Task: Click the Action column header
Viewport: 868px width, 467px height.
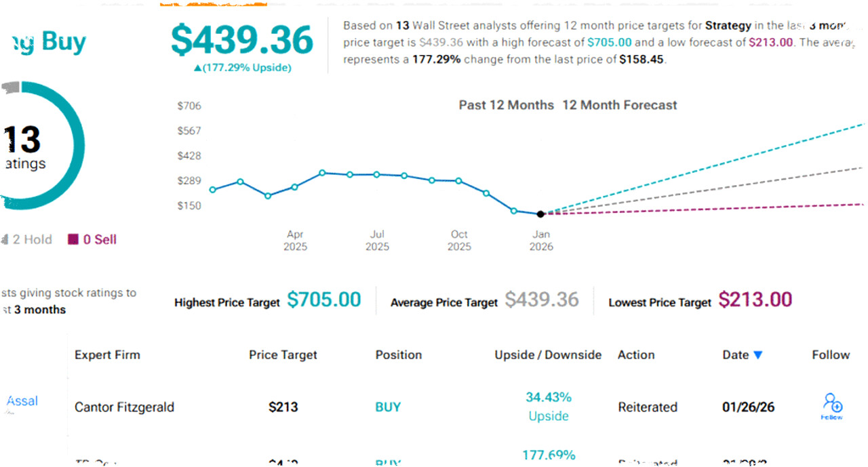Action: [x=636, y=355]
